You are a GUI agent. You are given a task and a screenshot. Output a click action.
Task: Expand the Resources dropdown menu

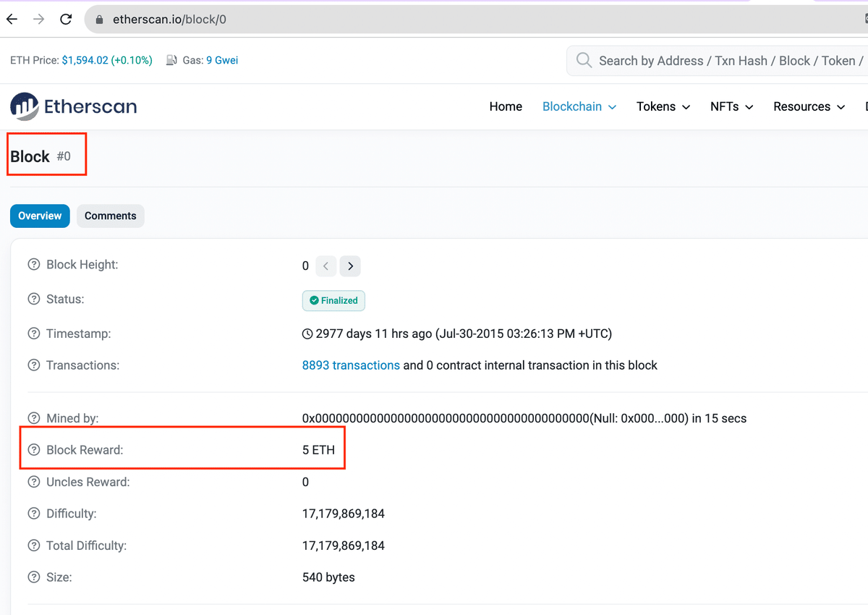coord(809,106)
